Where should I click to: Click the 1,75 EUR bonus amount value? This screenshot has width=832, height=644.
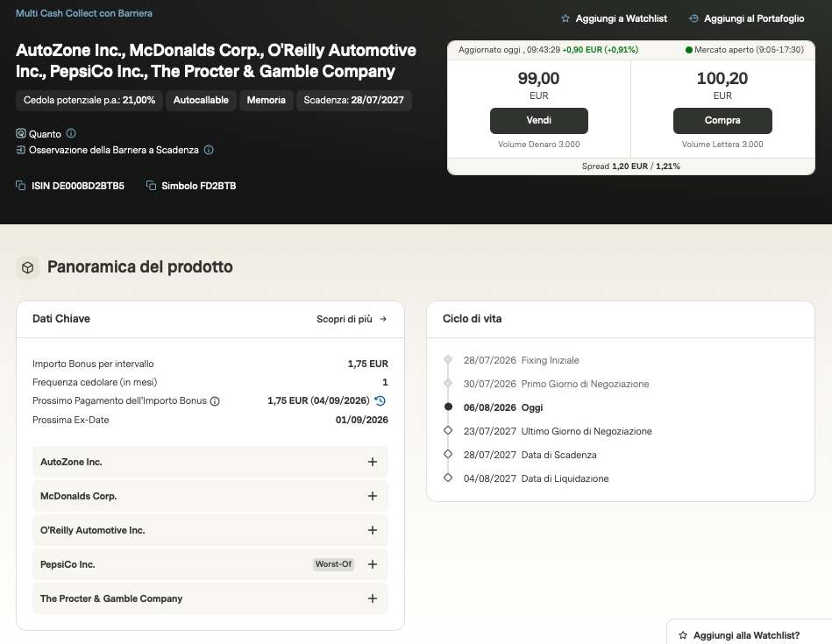tap(367, 364)
